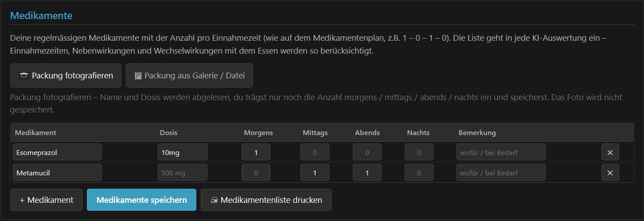Viewport: 644px width, 221px height.
Task: Print via Medikamentenliste drucken
Action: (266, 200)
